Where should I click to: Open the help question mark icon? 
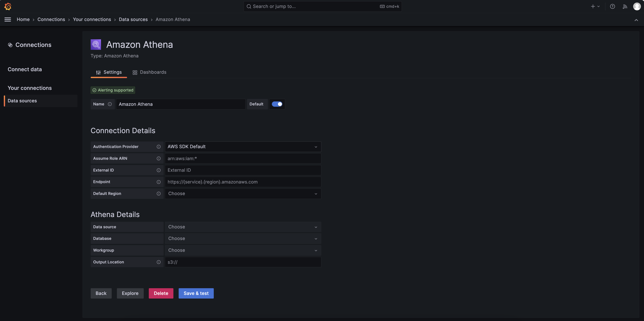pos(612,7)
